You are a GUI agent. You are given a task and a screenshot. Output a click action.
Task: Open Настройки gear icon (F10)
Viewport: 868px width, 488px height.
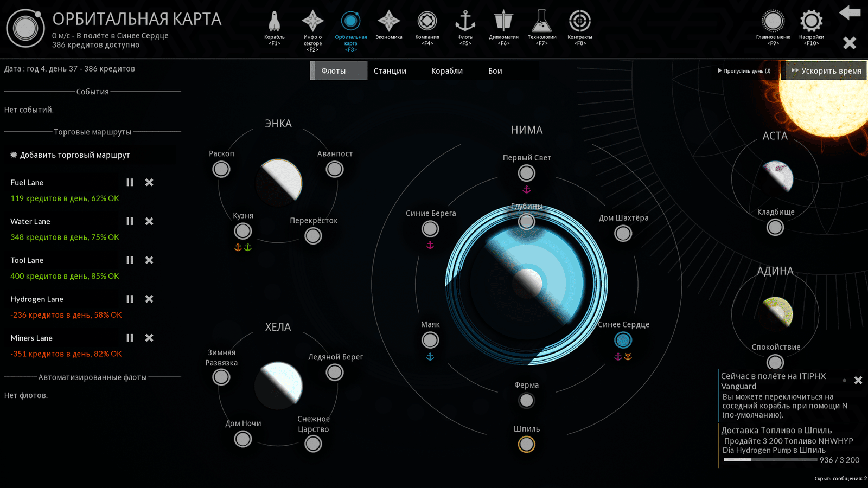(811, 22)
